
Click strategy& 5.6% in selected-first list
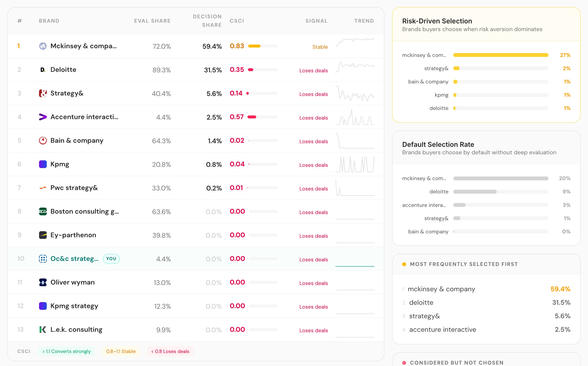tap(486, 316)
